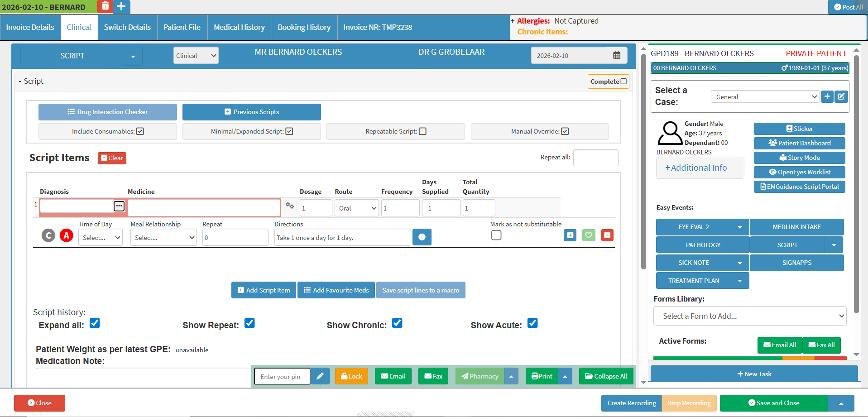Click the diagnosis lookup ellipsis icon

[x=119, y=206]
